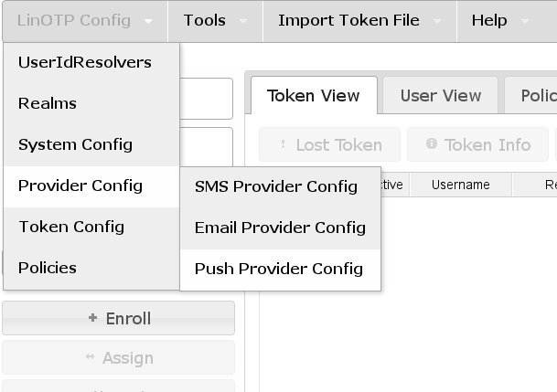The height and width of the screenshot is (392, 557).
Task: Click the plus icon on Enroll button
Action: point(92,318)
